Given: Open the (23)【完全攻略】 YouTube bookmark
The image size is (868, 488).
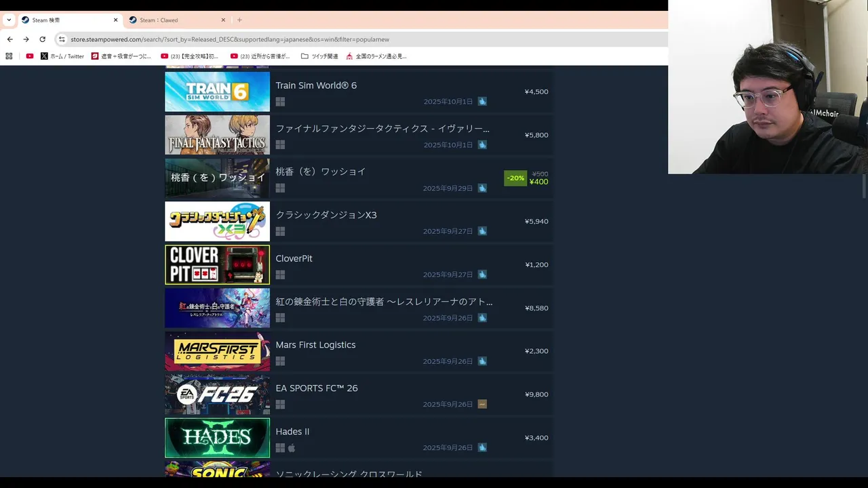Looking at the screenshot, I should click(x=190, y=56).
